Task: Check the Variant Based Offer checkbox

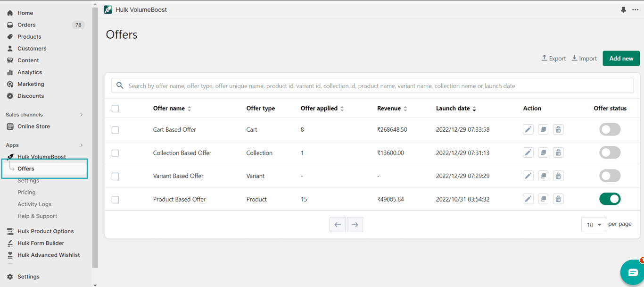Action: coord(115,176)
